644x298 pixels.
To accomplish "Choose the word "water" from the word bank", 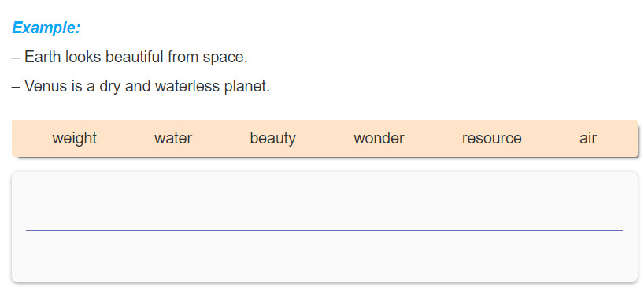I will pos(173,138).
